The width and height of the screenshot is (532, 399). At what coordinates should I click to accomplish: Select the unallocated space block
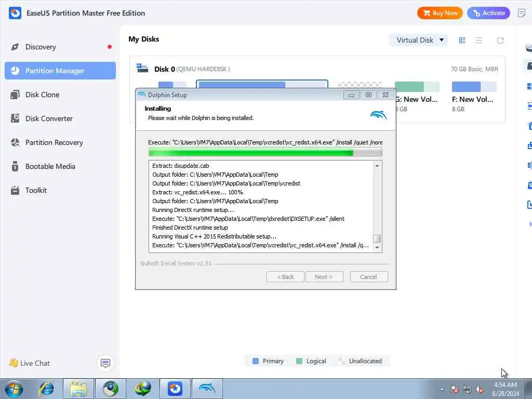[360, 85]
